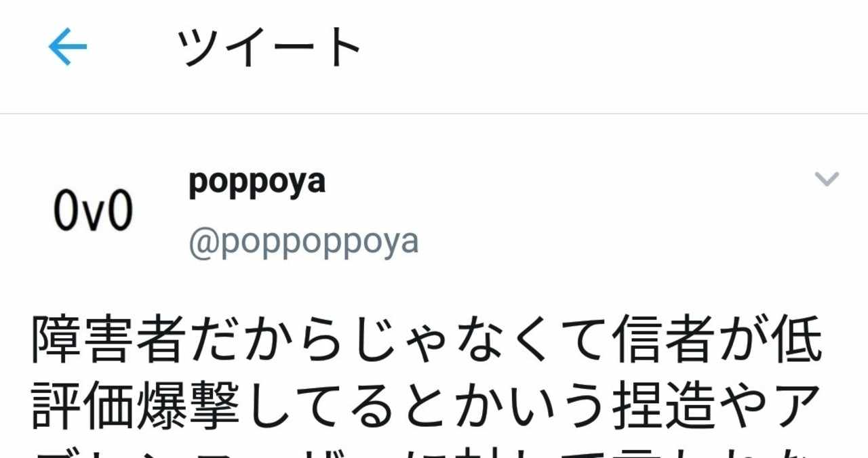Tap the ツイート header title
This screenshot has width=868, height=458.
point(269,47)
